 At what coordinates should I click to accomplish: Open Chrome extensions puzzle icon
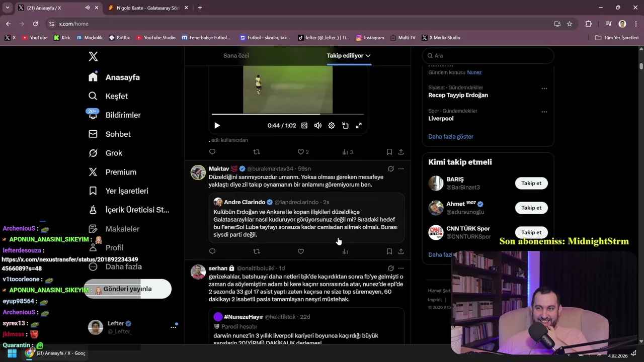pos(589,24)
